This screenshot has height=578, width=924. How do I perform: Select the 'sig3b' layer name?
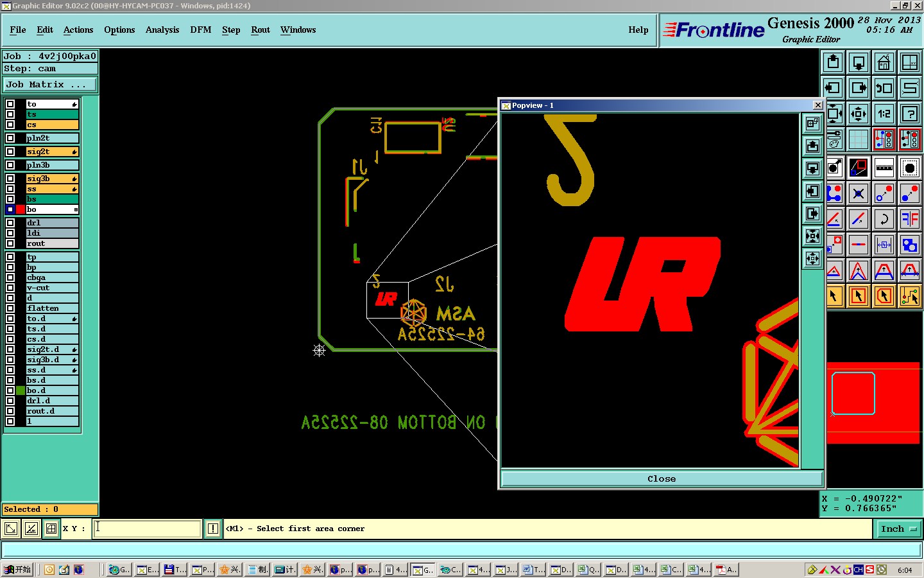(52, 179)
